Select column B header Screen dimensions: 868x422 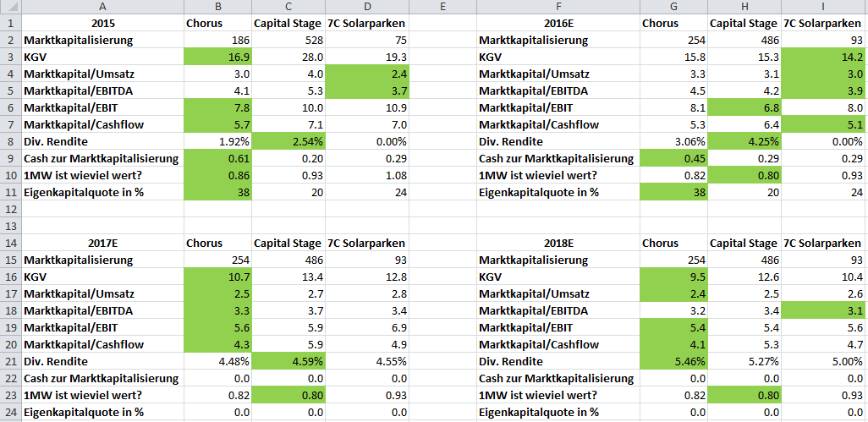217,8
